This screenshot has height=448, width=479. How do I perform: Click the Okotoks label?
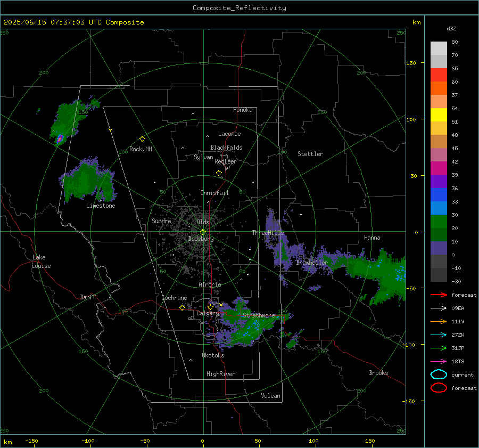[x=213, y=356]
